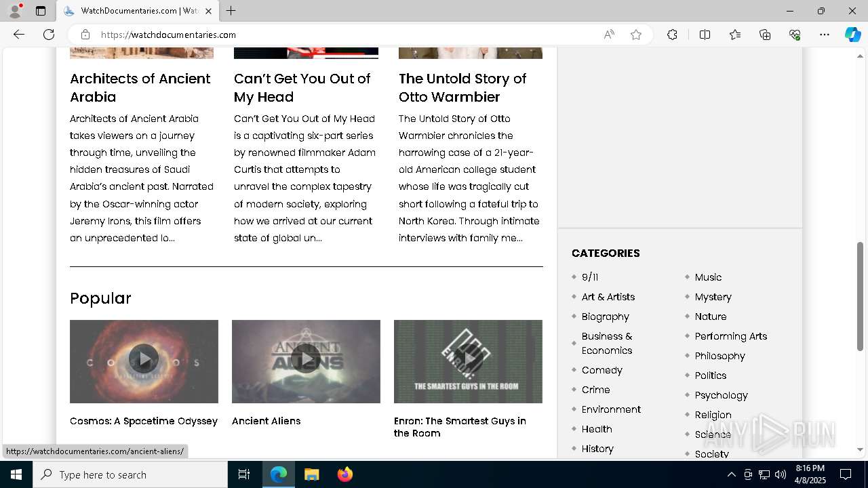Browse the Environment category
868x488 pixels.
611,409
